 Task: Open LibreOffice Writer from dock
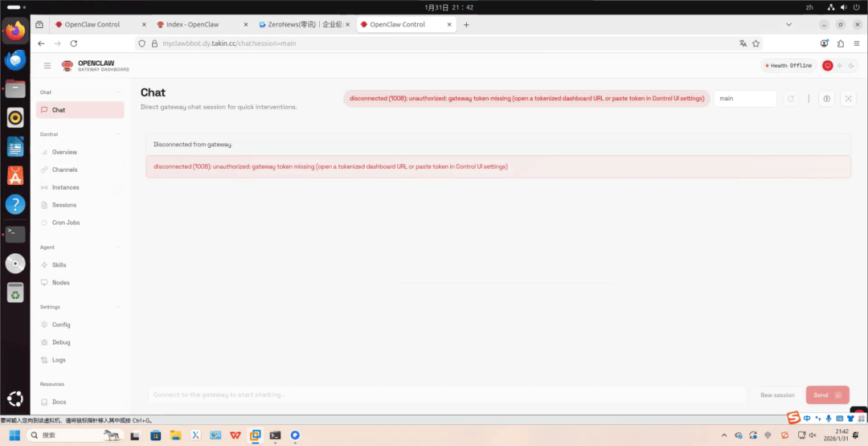click(15, 146)
